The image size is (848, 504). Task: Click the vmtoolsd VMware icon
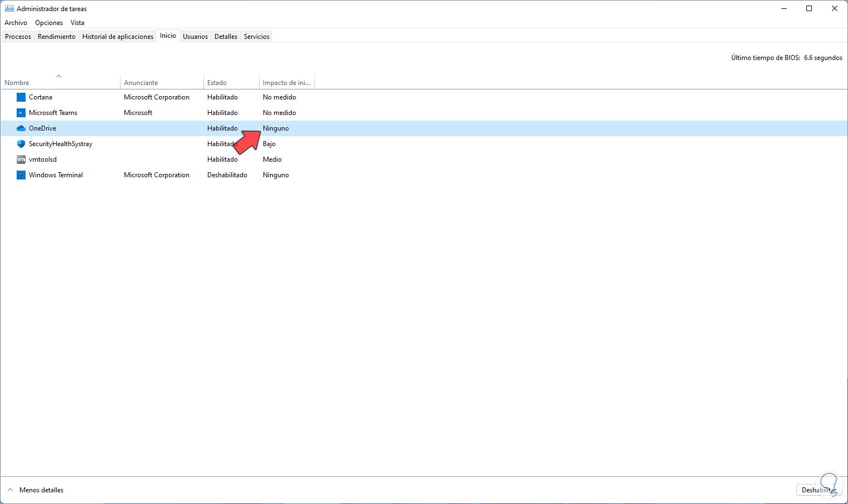21,159
